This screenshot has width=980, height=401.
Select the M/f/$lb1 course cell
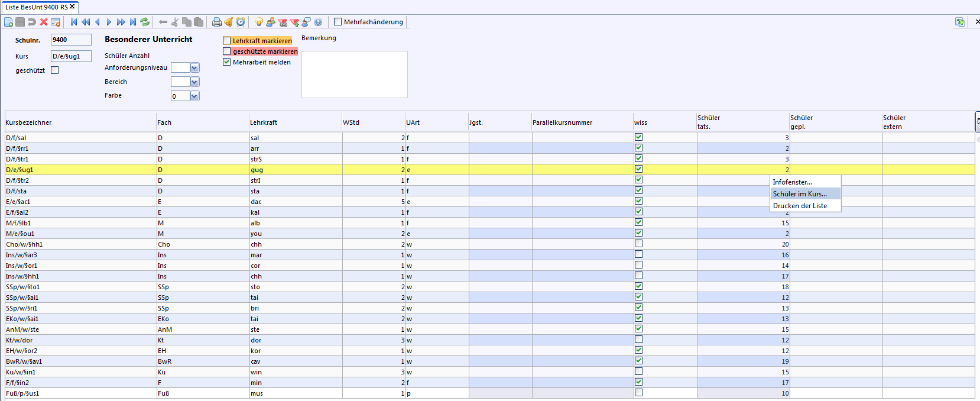pos(80,223)
